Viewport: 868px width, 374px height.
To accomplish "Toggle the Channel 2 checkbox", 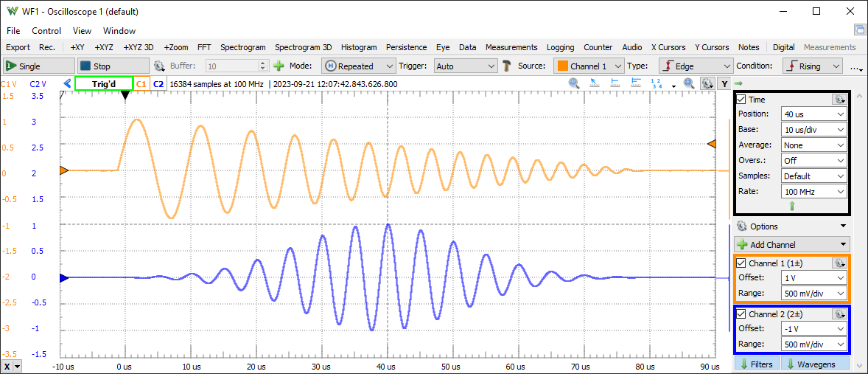I will [x=742, y=314].
